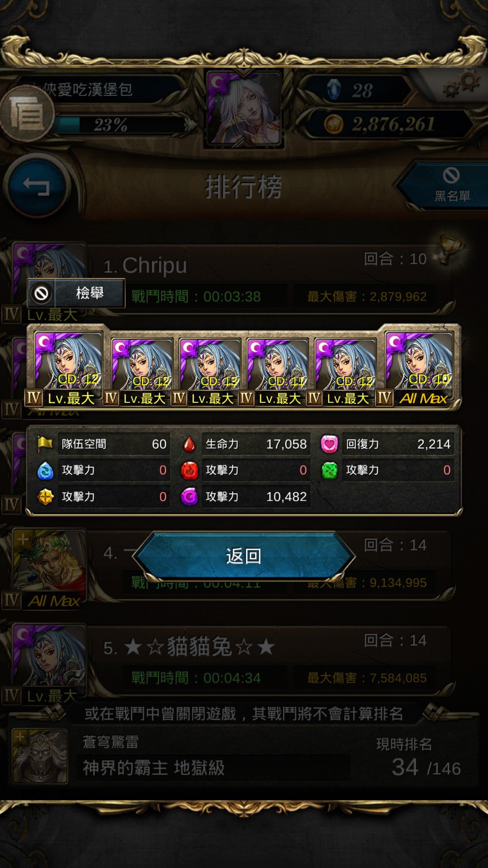Screen dimensions: 488x868
Task: Click the 返回 return button
Action: point(244,556)
